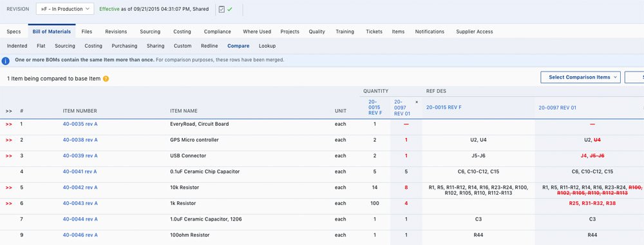Click the 1k Resistor item name

[x=183, y=203]
